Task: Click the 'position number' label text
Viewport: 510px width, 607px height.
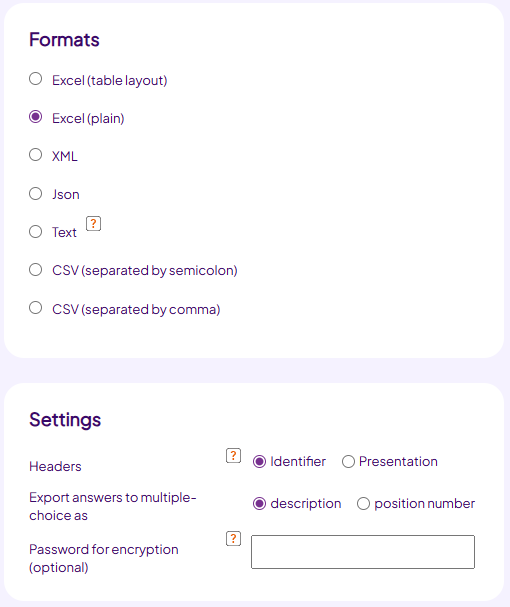Action: [x=424, y=504]
